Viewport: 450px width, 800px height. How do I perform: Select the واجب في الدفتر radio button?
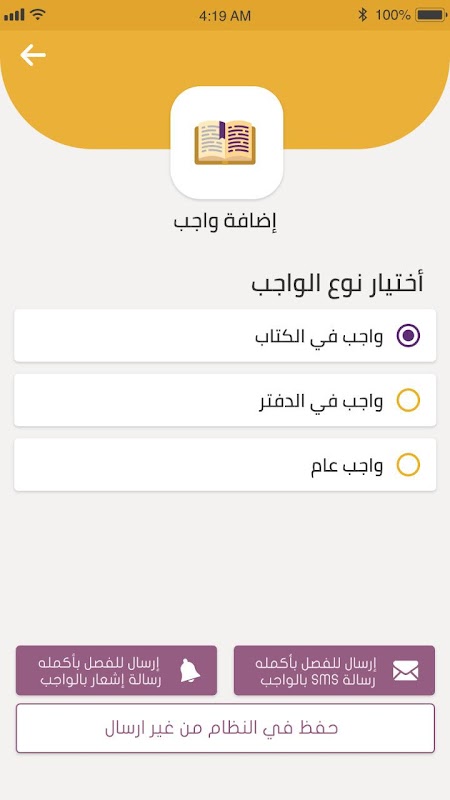(408, 401)
